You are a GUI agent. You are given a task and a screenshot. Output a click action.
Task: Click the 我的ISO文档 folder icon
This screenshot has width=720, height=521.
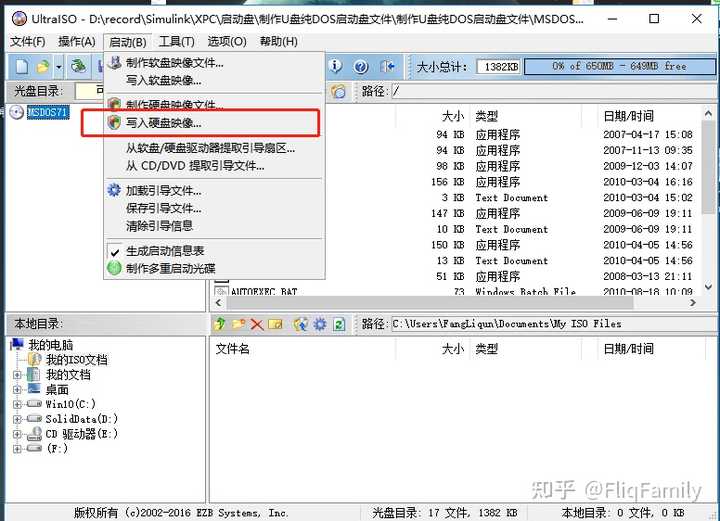tap(34, 359)
